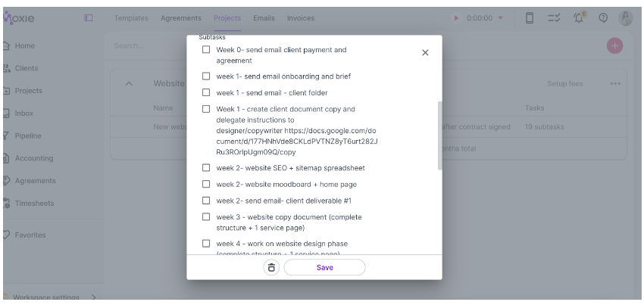Click the dialog vertical scrollbar
The height and width of the screenshot is (305, 644).
coord(440,135)
